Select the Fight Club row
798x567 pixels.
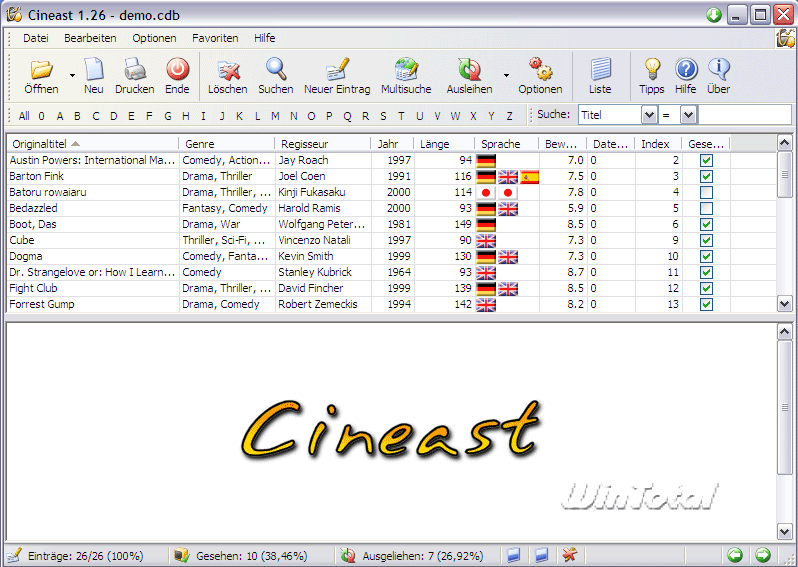point(392,289)
